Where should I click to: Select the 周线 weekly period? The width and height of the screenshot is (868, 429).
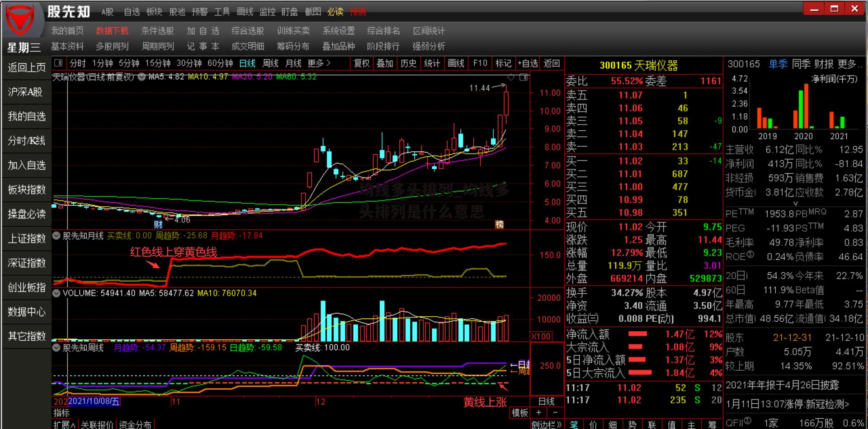coord(270,63)
